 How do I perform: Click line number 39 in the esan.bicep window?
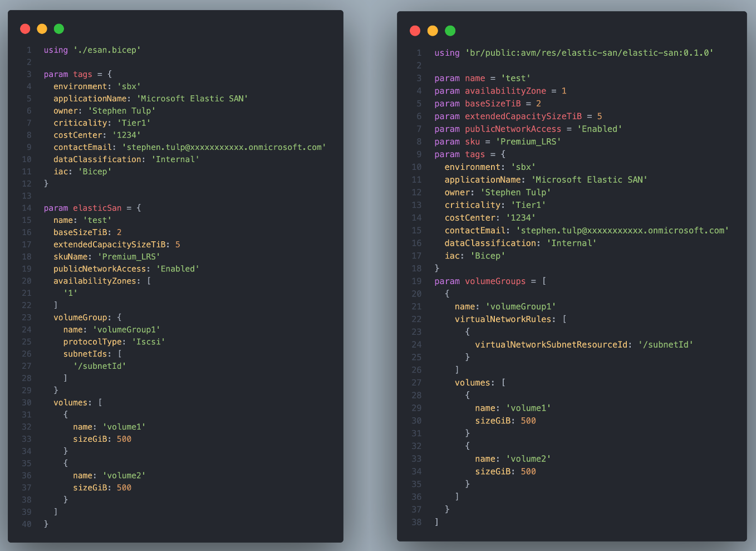(x=27, y=511)
